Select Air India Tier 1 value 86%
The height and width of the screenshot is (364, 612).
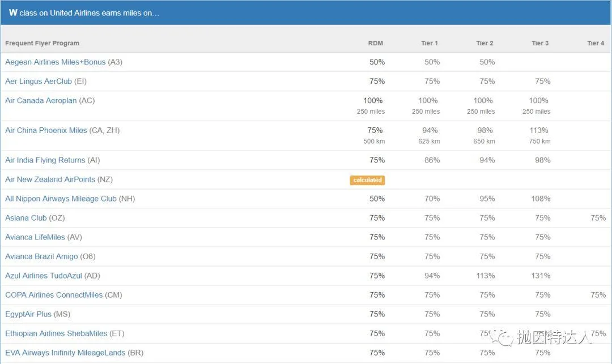pos(432,160)
